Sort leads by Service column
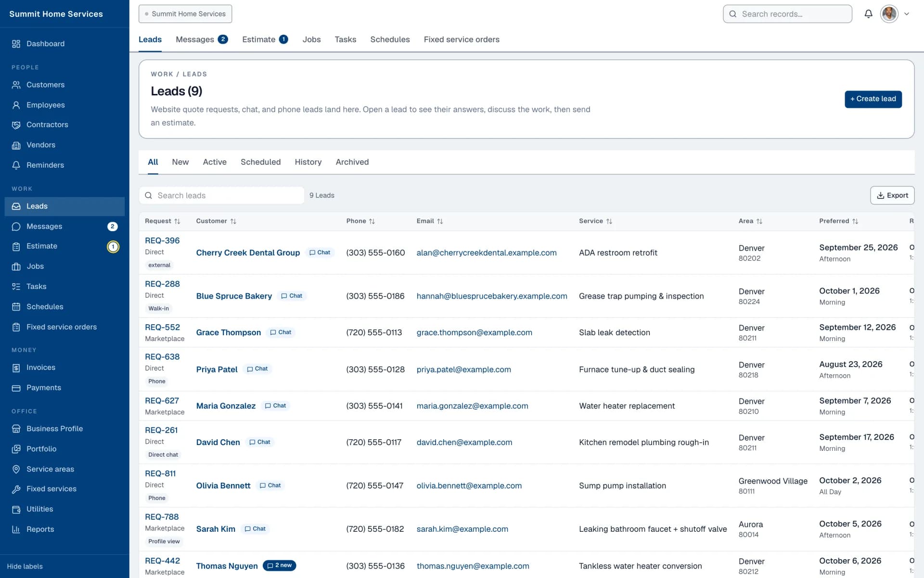The width and height of the screenshot is (924, 578). [595, 221]
